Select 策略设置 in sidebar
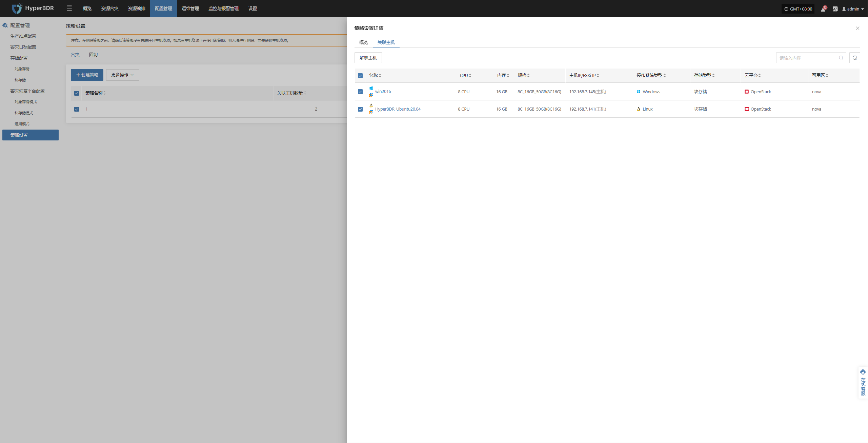 31,135
